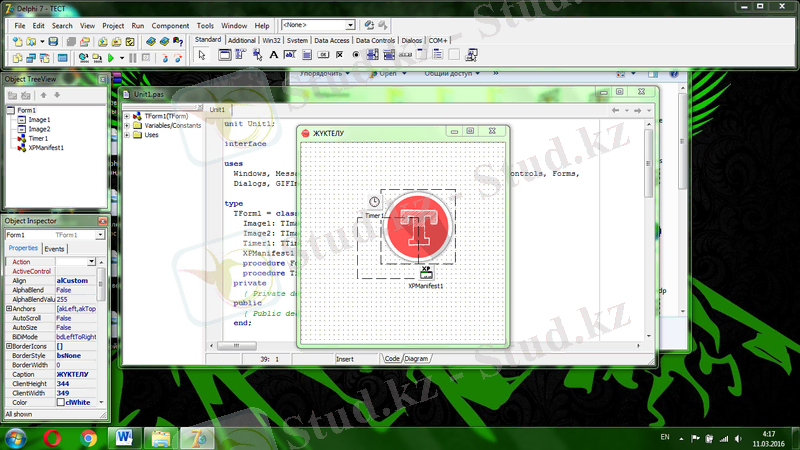Screen dimensions: 800x450
Task: Select the CheckBox component in palette
Action: [338, 55]
